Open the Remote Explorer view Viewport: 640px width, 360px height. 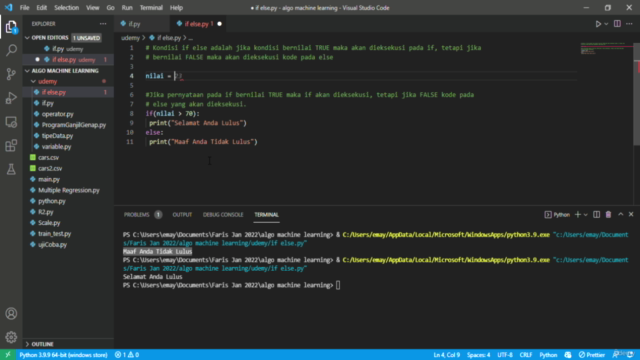pos(11,122)
